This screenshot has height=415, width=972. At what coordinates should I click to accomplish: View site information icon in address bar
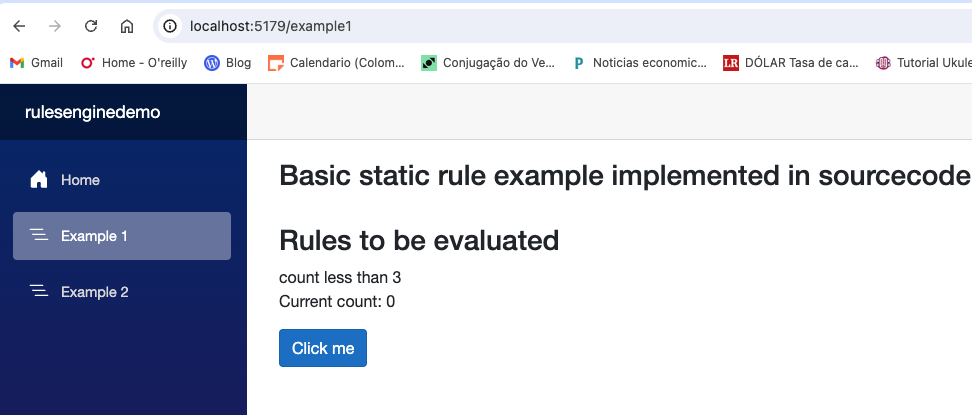tap(170, 26)
